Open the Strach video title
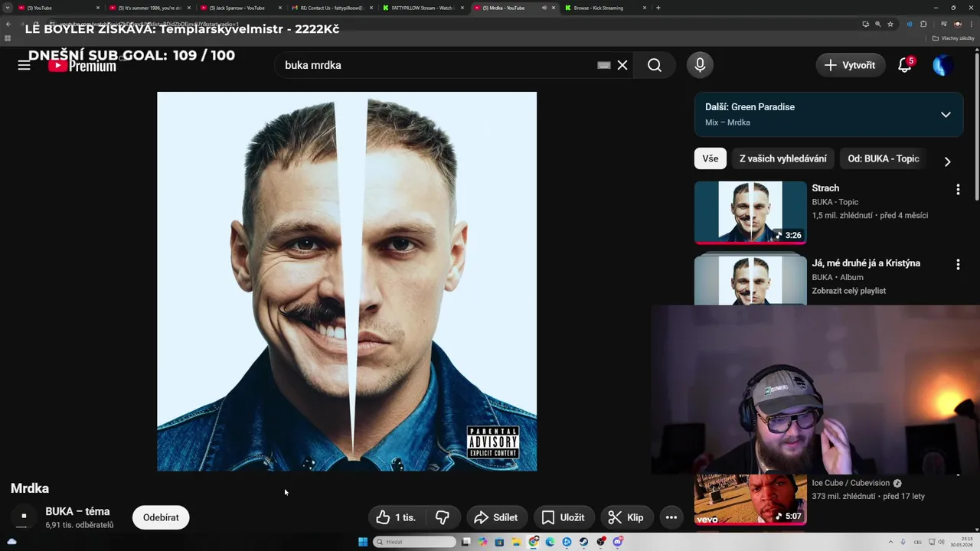 [825, 188]
